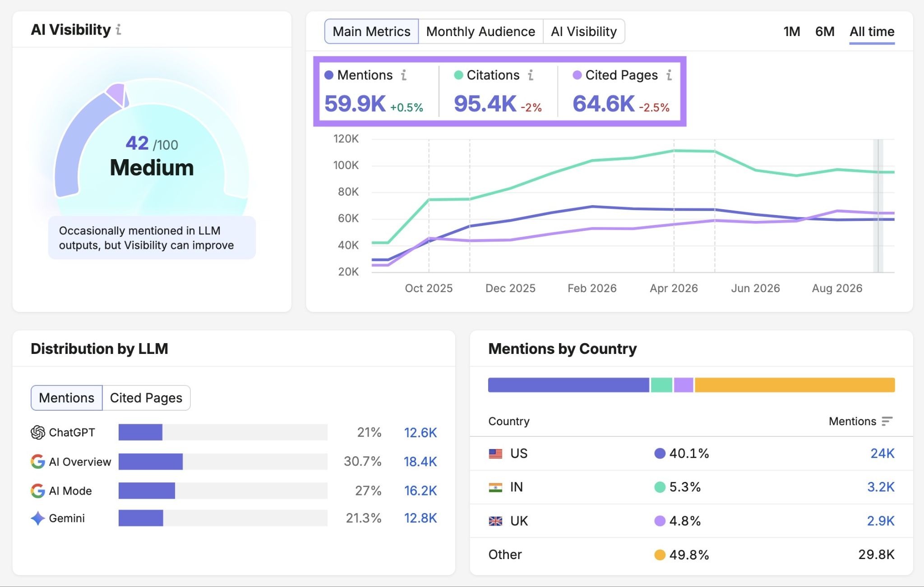Toggle Cited Pages series legend dot

click(577, 75)
